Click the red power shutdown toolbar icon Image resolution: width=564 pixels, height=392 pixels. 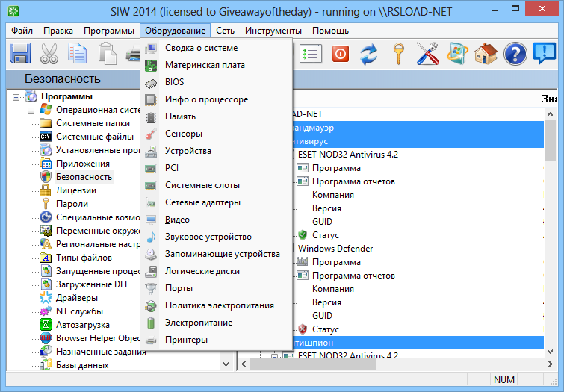pyautogui.click(x=341, y=54)
